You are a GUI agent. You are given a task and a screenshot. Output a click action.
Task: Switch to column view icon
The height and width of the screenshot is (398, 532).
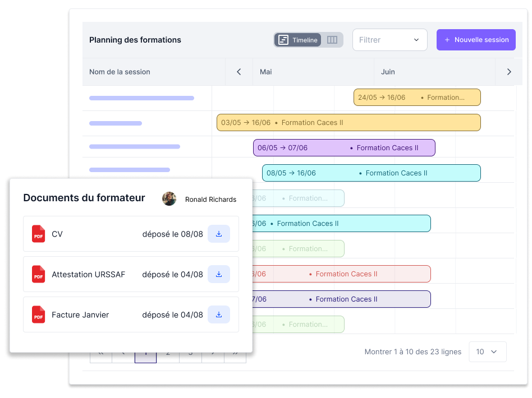[x=332, y=40]
